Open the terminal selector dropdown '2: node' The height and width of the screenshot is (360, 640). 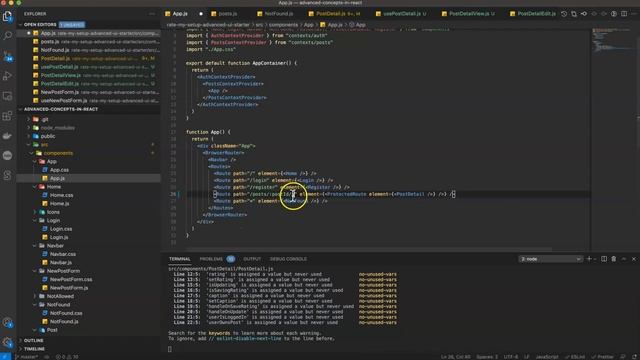click(550, 259)
